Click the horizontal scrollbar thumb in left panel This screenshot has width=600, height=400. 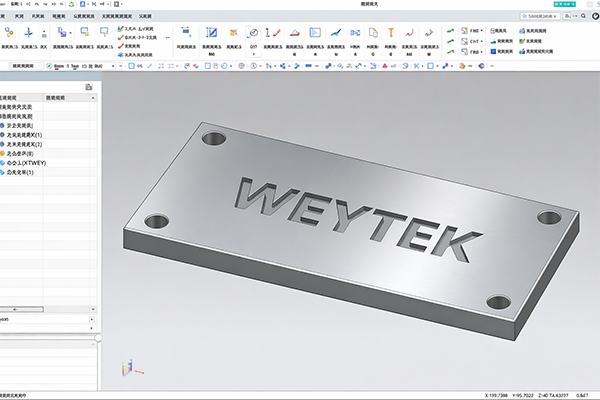click(22, 309)
